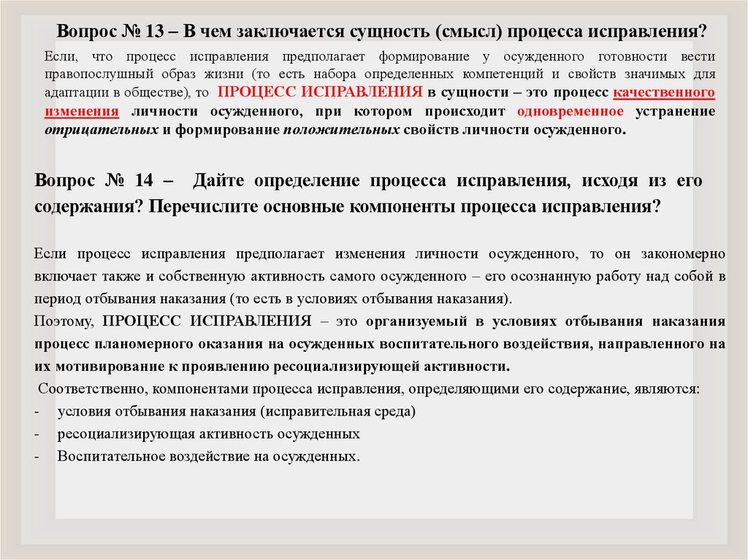Click the phrase "собственную активность самого осужденного"
Viewport: 748px width, 560px height.
pyautogui.click(x=313, y=277)
